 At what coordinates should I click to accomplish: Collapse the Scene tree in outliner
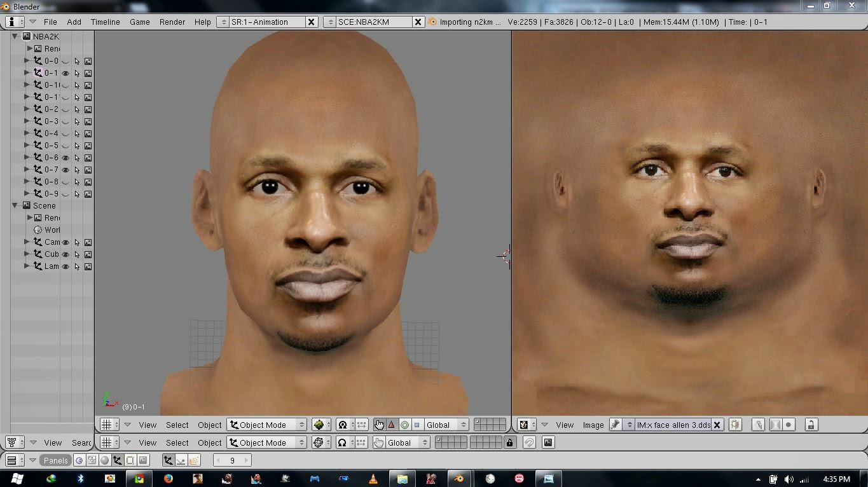click(15, 205)
